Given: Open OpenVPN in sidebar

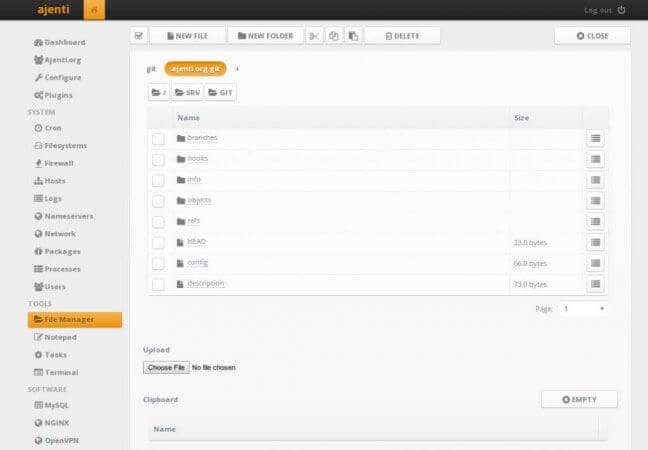Looking at the screenshot, I should point(56,440).
